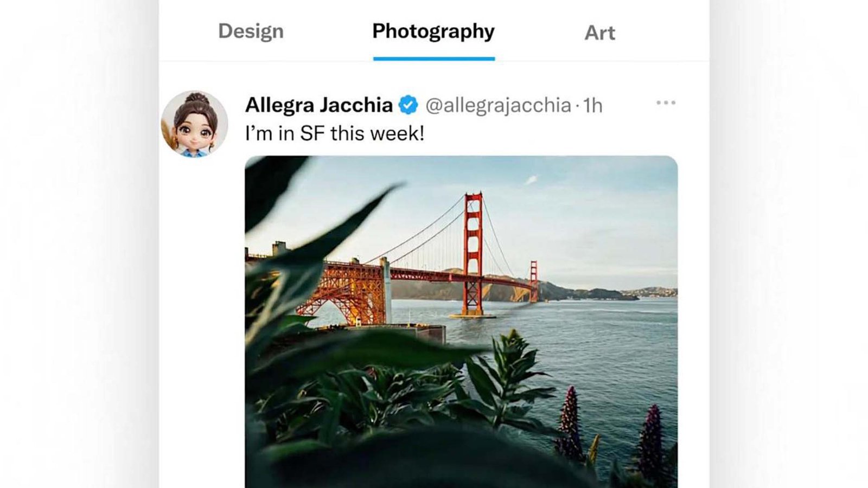Click the 1h timestamp on the tweet
Image resolution: width=868 pixels, height=488 pixels.
coord(593,106)
